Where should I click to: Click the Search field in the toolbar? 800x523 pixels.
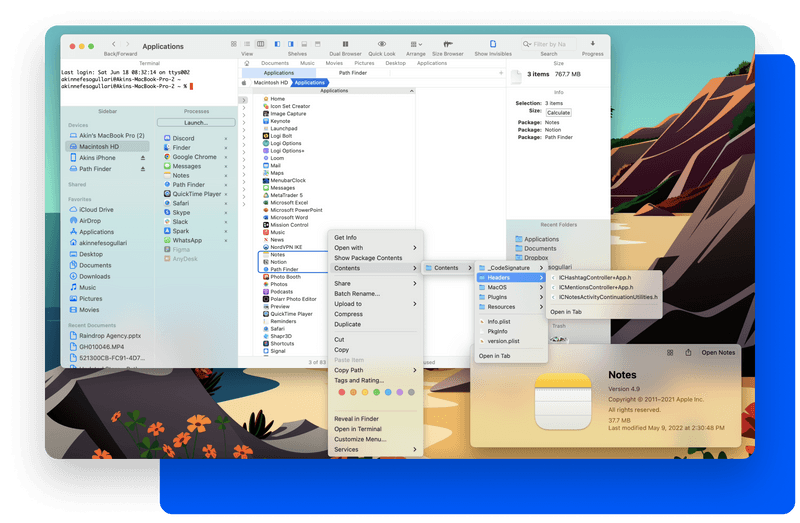[x=550, y=44]
